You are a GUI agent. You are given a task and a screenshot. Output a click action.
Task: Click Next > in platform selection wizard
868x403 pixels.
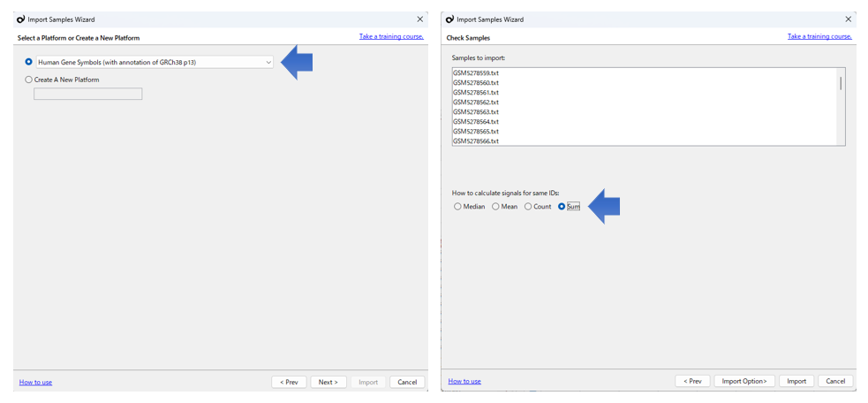tap(328, 382)
